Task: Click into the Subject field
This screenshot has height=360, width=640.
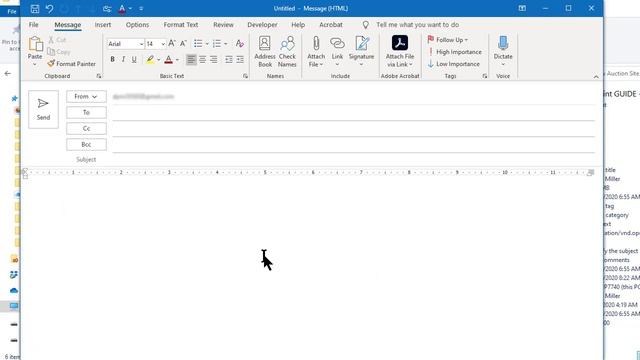Action: pos(353,160)
